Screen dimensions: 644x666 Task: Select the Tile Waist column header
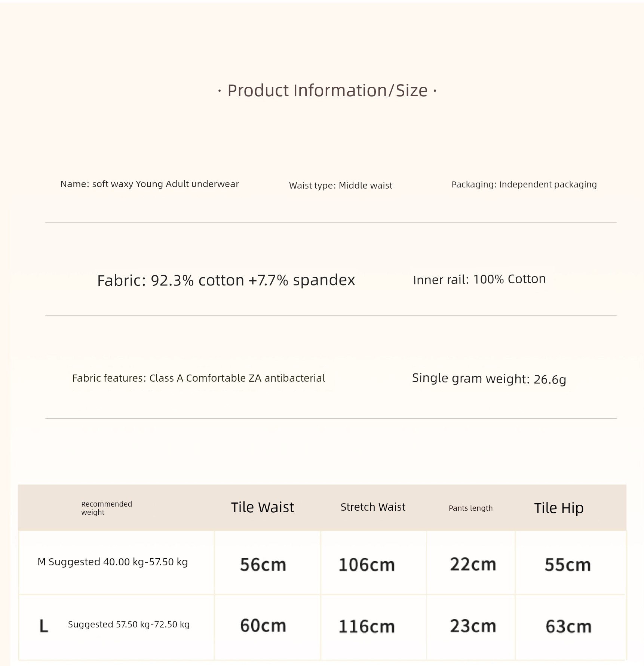click(263, 508)
